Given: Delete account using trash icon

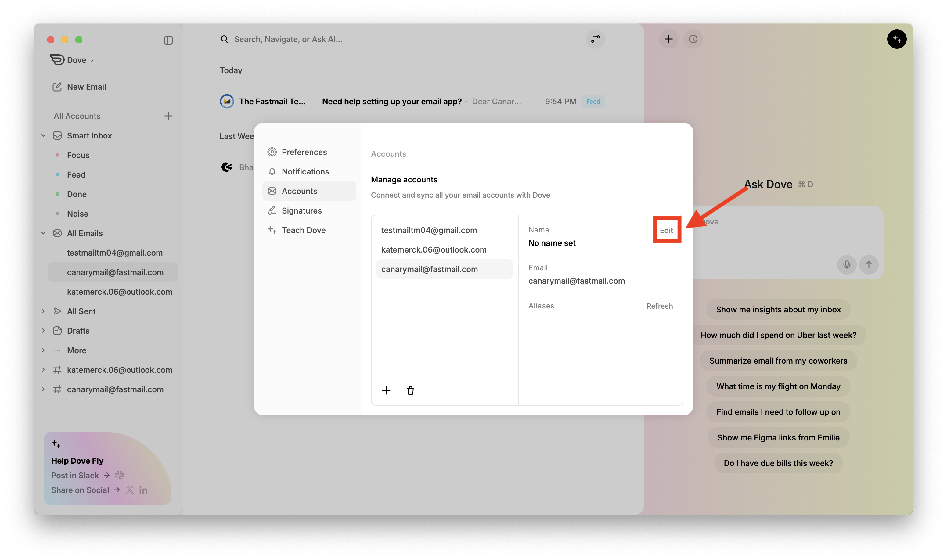Looking at the screenshot, I should click(x=411, y=390).
